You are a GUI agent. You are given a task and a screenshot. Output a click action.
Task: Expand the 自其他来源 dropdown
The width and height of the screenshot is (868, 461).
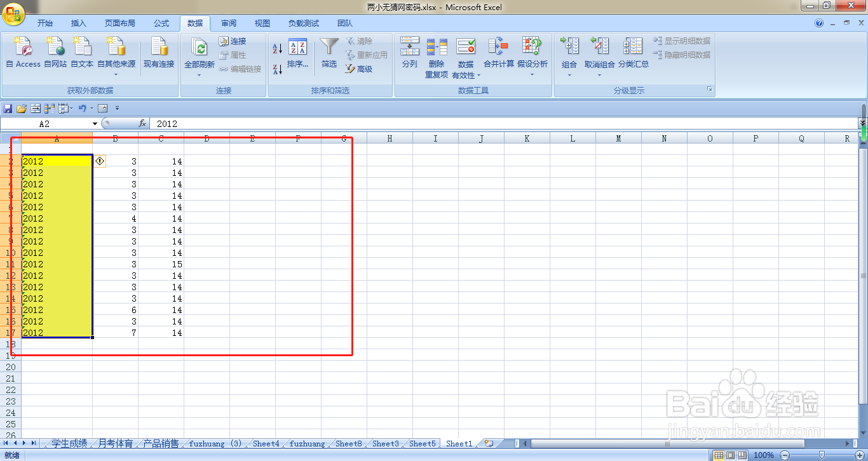116,74
